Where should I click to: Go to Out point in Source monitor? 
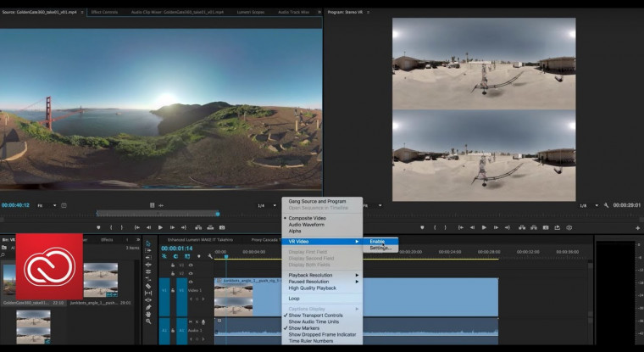click(184, 227)
